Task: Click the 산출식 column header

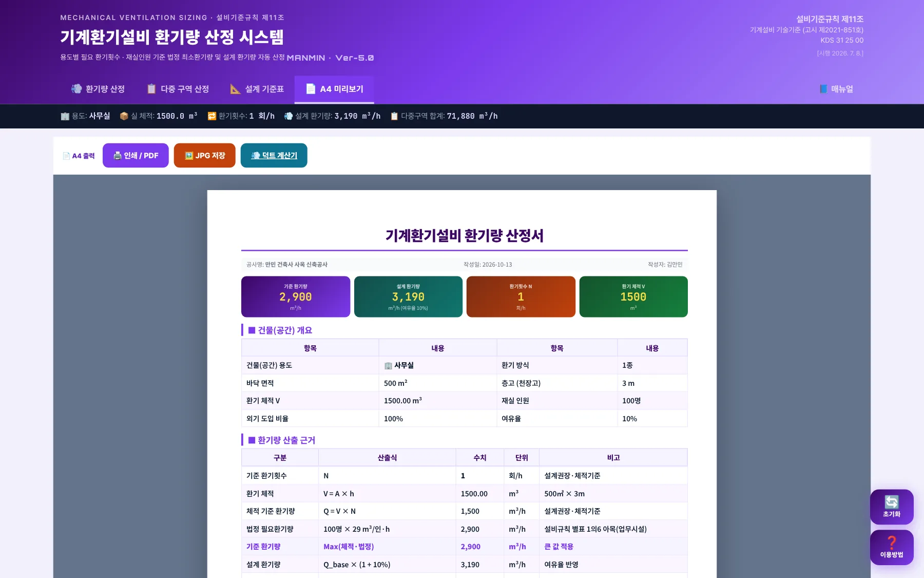Action: pyautogui.click(x=387, y=458)
